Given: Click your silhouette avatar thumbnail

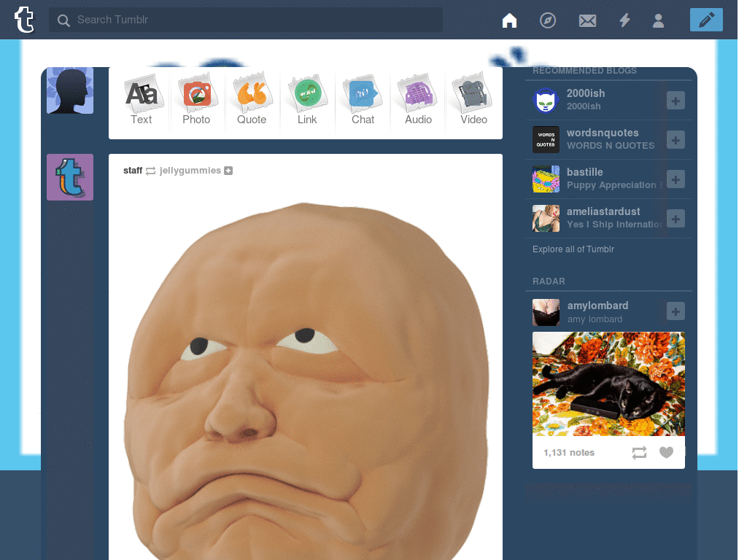Looking at the screenshot, I should click(70, 90).
